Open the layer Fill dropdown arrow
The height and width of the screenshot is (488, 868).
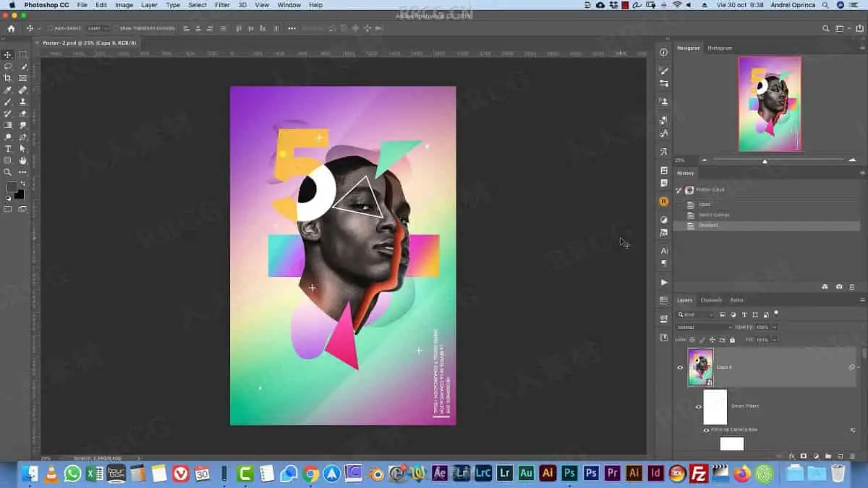pos(775,339)
